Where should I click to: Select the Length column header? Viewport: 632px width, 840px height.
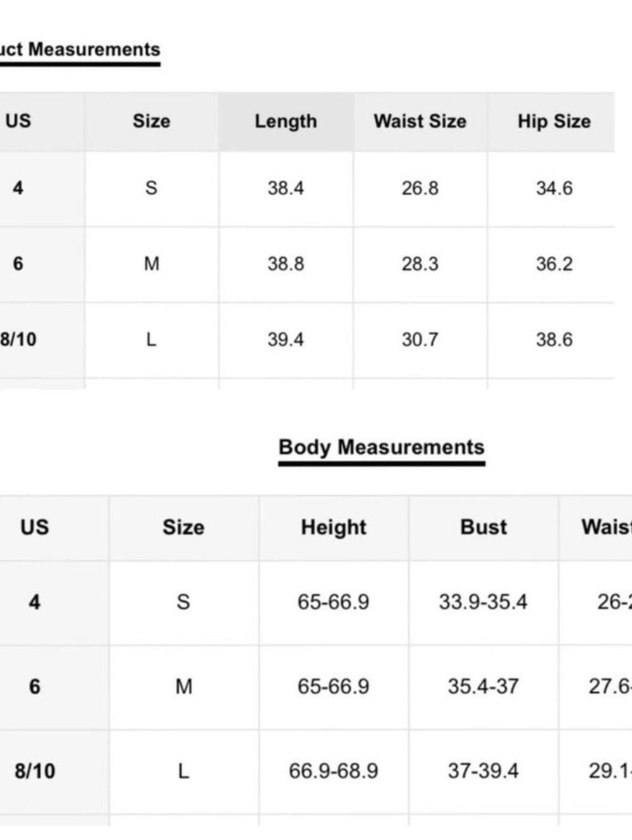tap(286, 121)
